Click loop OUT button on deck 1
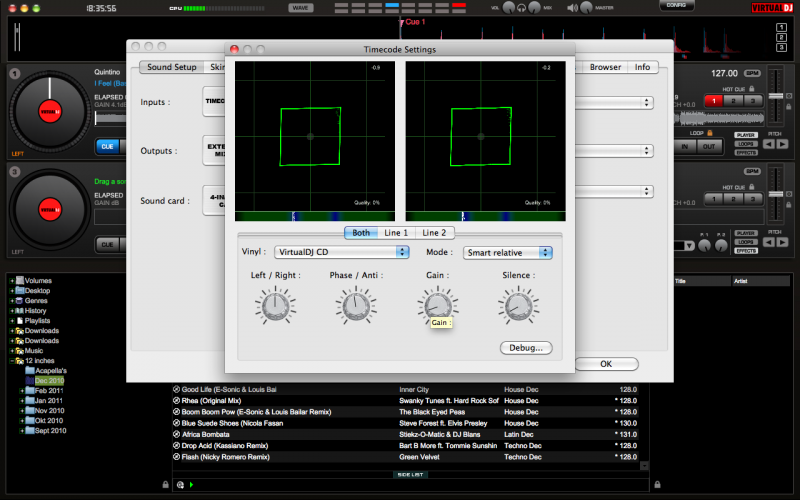 (x=709, y=146)
